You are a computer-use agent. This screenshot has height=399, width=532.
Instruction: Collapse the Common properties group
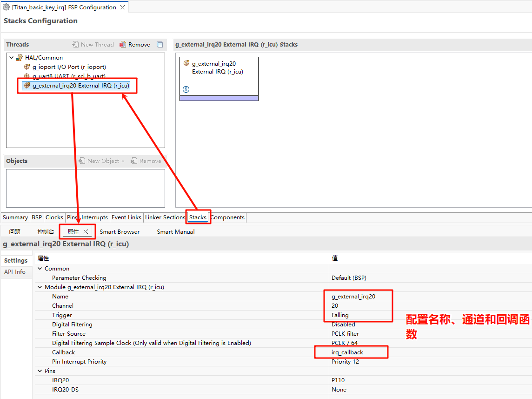tap(40, 269)
